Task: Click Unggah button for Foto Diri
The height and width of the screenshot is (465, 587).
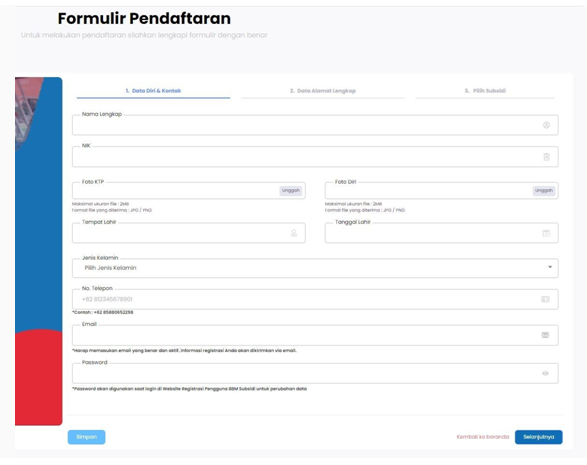Action: (544, 191)
